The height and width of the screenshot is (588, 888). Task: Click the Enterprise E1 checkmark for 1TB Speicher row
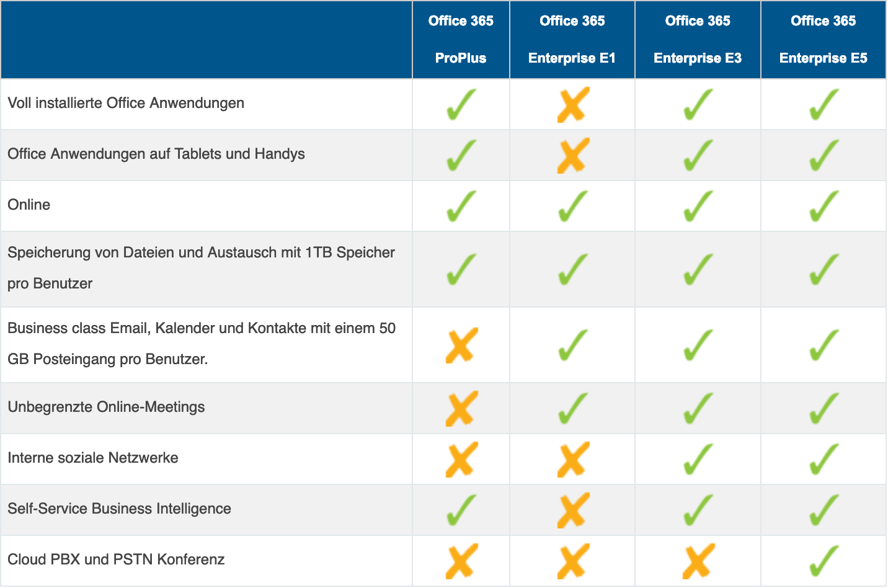573,269
